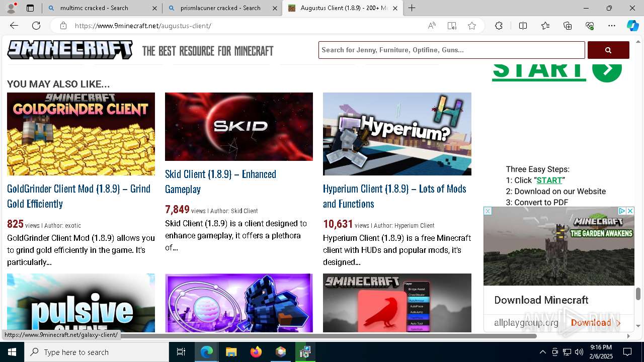
Task: Click Minecraft Garden Awakens ad image
Action: pyautogui.click(x=559, y=246)
